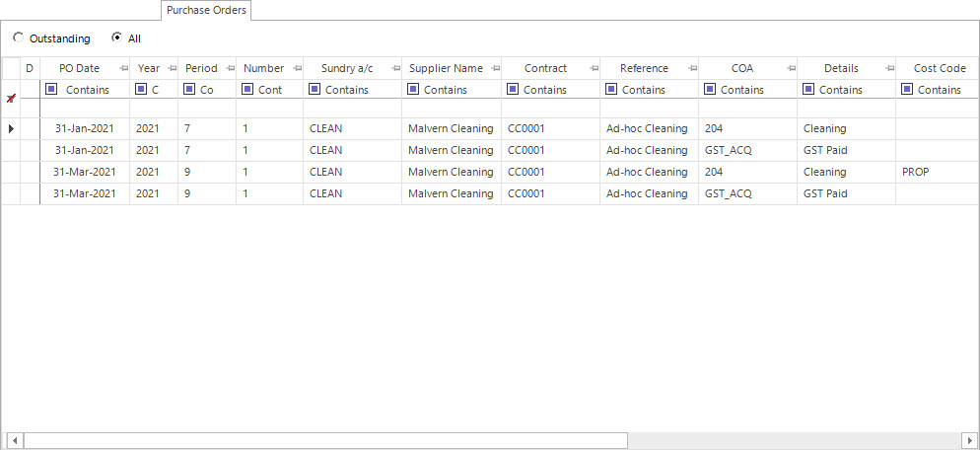Click the pin icon in Details header
Viewport: 980px width, 450px height.
coord(888,69)
